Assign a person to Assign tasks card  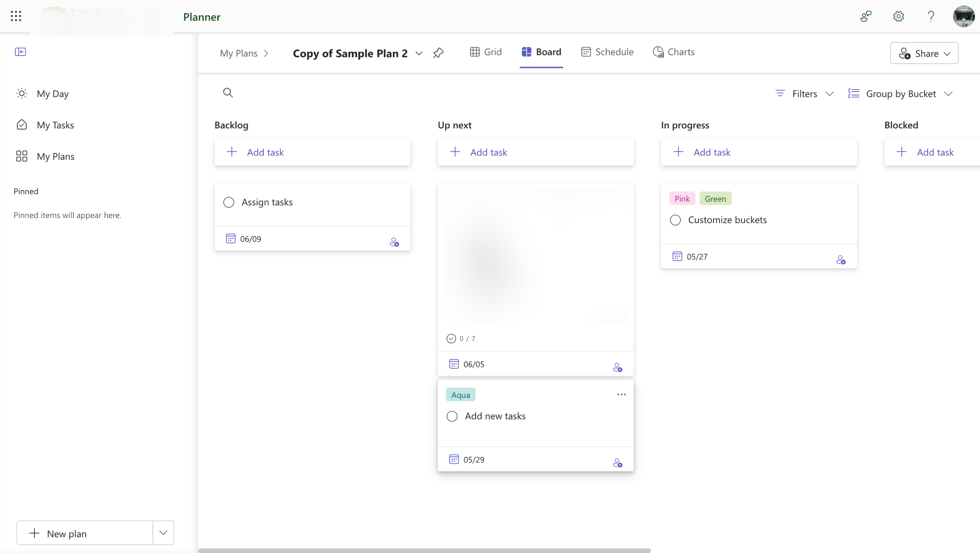point(394,242)
